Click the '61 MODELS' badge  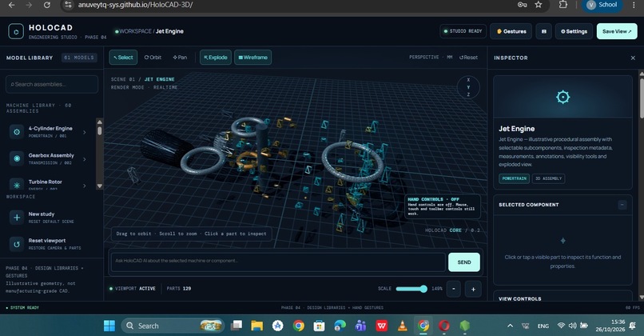pyautogui.click(x=79, y=58)
